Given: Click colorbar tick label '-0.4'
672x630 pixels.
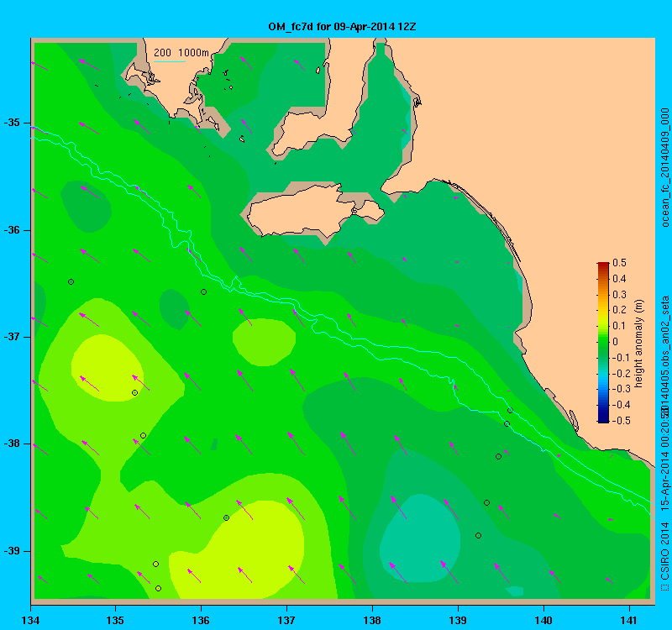Looking at the screenshot, I should click(x=622, y=405).
